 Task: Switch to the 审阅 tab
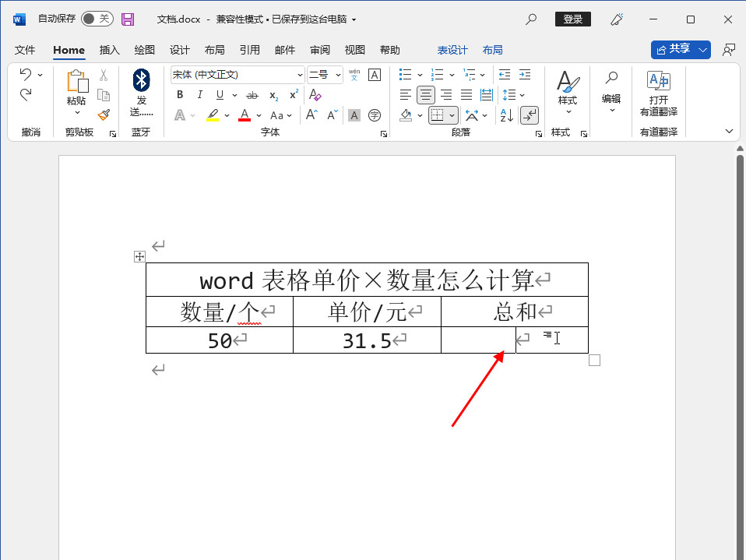coord(320,50)
